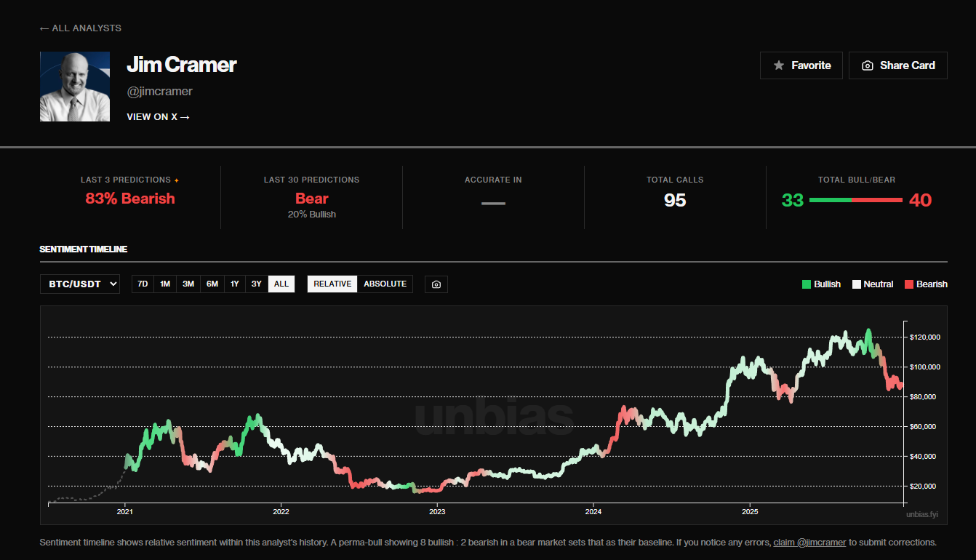Image resolution: width=976 pixels, height=560 pixels.
Task: Click Jim Cramer's profile photo
Action: [x=74, y=86]
